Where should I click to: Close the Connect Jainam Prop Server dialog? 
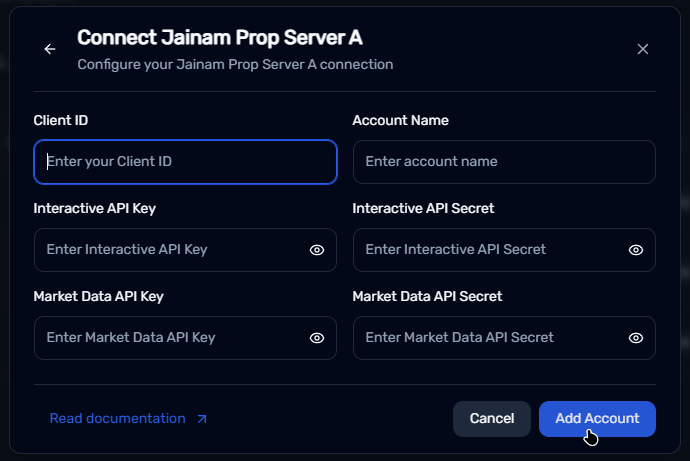(643, 49)
